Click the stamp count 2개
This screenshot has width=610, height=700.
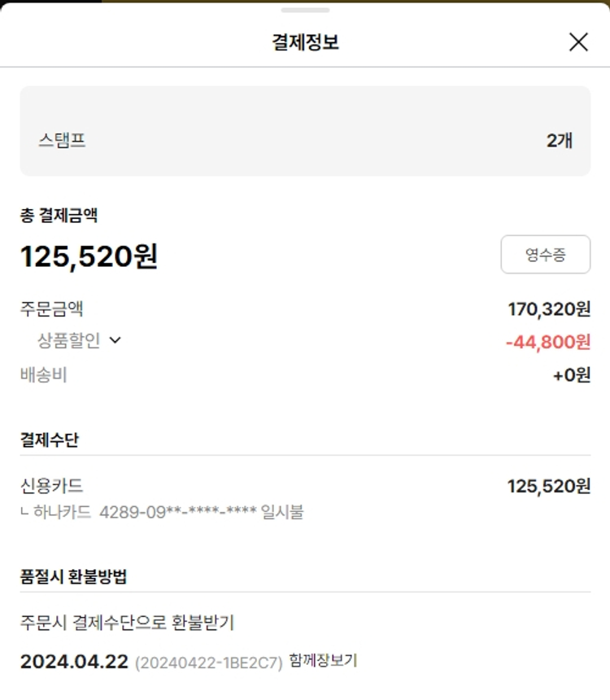pyautogui.click(x=560, y=140)
